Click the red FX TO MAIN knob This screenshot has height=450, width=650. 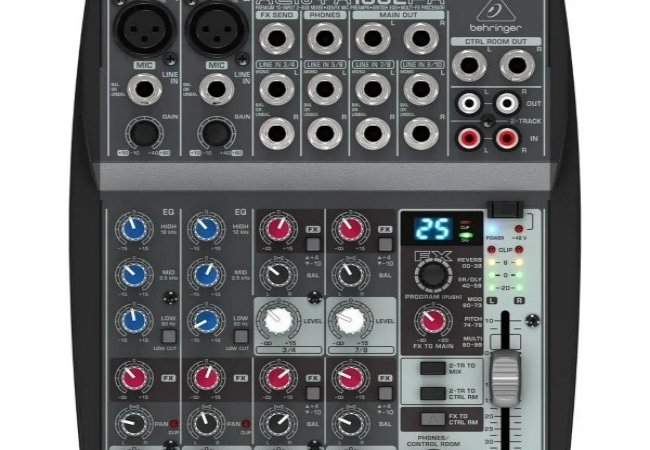[432, 321]
